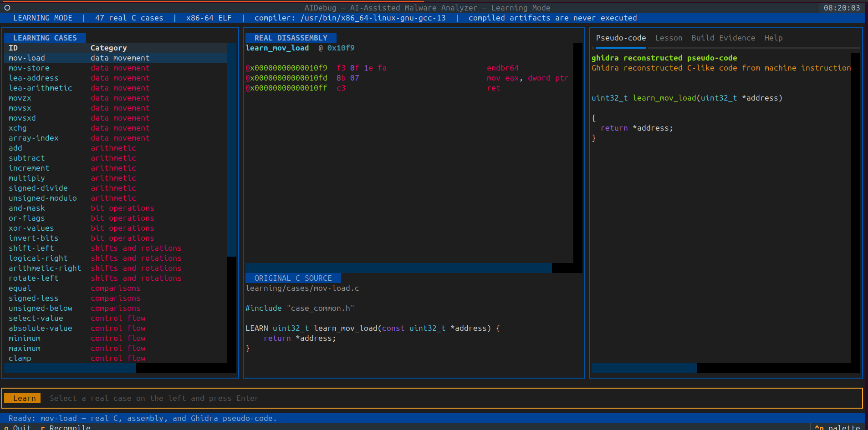The height and width of the screenshot is (430, 868).
Task: Select the shift-left case
Action: click(116, 248)
